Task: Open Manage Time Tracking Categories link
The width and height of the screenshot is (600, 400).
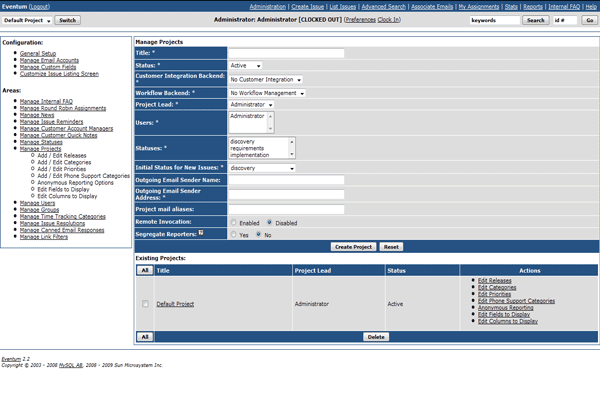Action: coord(63,217)
